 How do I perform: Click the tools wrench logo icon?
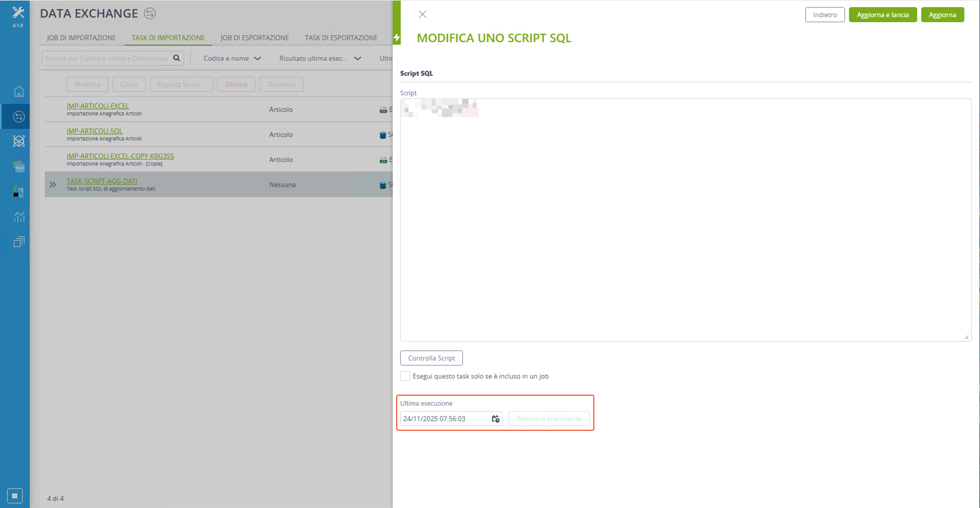18,13
